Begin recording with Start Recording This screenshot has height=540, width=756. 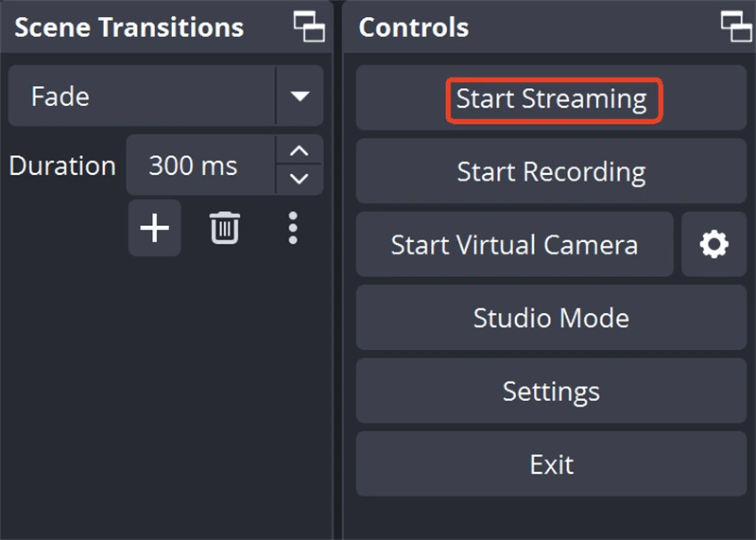coord(551,171)
